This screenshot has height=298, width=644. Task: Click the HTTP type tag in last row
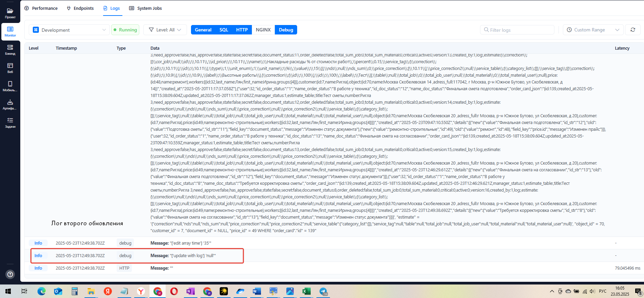tap(124, 268)
